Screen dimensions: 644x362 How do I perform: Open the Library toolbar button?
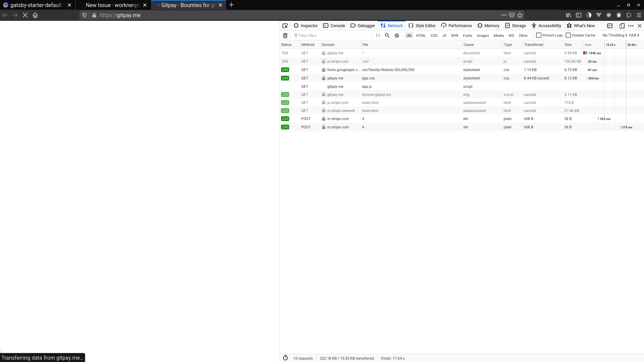[569, 15]
